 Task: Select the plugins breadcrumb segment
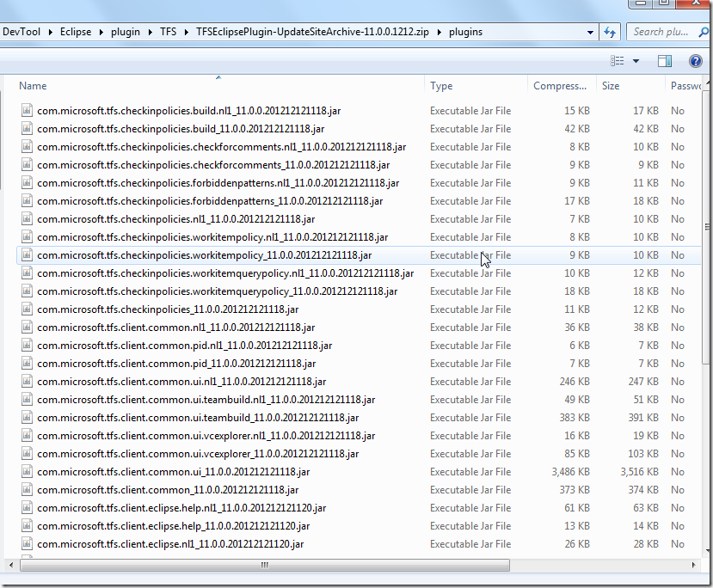(x=465, y=32)
